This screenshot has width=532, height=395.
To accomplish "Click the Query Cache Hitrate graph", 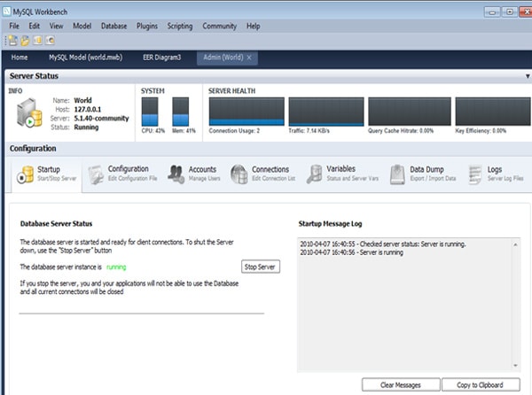I will click(x=410, y=112).
